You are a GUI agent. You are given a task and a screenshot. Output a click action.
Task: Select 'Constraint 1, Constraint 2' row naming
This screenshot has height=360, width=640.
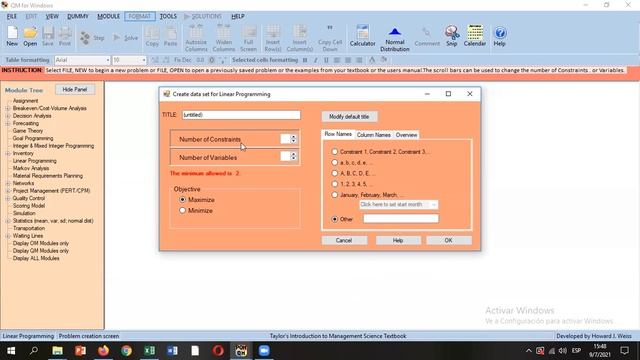point(335,151)
